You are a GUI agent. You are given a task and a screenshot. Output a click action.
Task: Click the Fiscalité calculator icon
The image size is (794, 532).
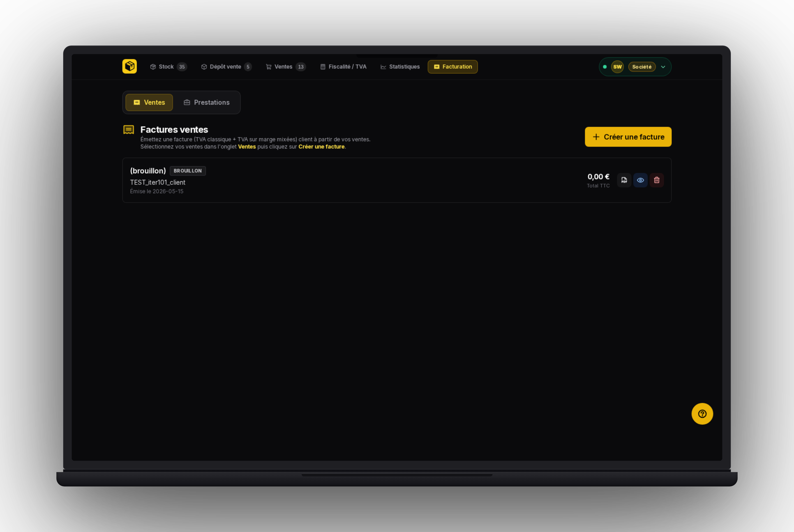tap(323, 67)
